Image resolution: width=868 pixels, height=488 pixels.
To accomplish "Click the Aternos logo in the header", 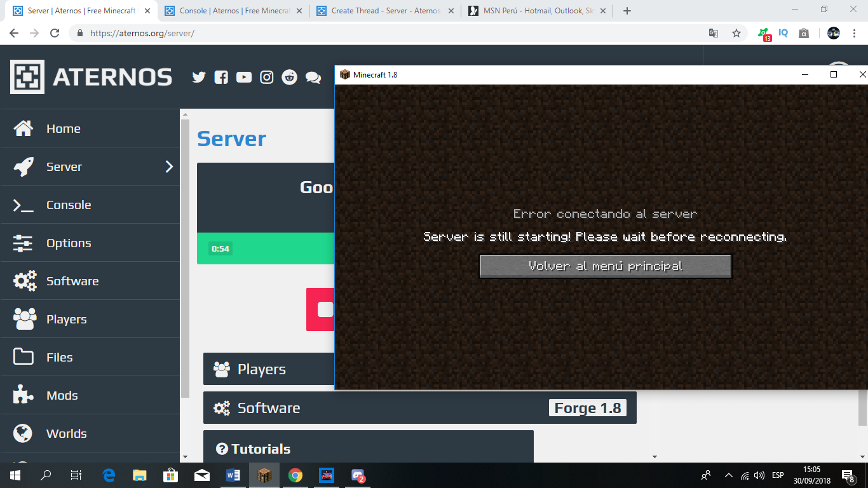I will [x=92, y=77].
